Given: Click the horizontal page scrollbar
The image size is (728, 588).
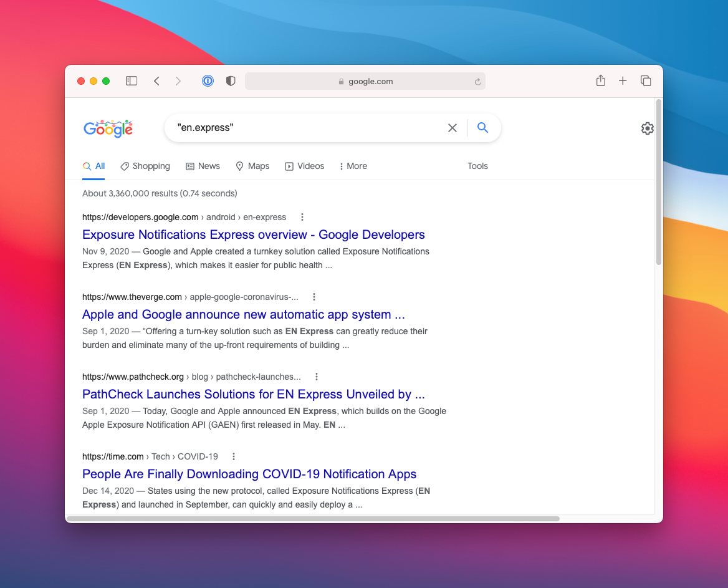Looking at the screenshot, I should [x=313, y=519].
